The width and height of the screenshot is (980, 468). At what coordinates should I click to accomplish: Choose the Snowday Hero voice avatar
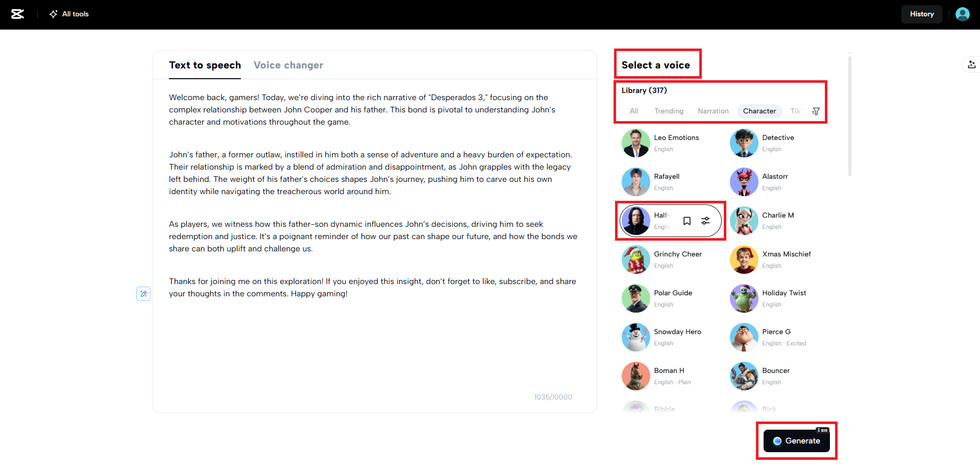click(x=636, y=337)
